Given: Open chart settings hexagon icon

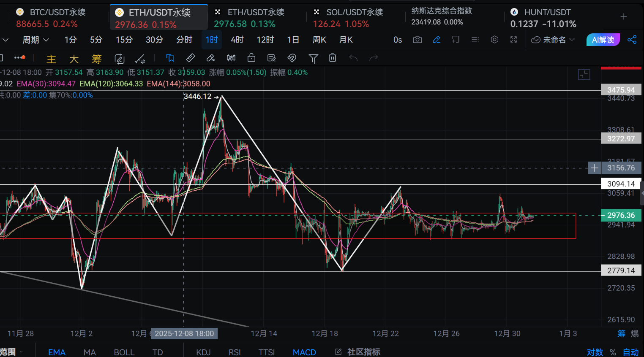Looking at the screenshot, I should (494, 40).
